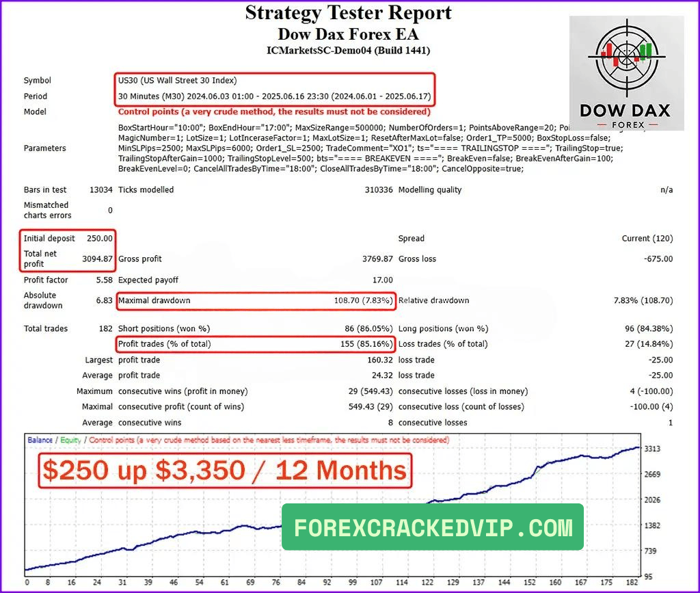Screen dimensions: 700x593
Task: Click the "Gross profit" label
Action: pos(139,259)
